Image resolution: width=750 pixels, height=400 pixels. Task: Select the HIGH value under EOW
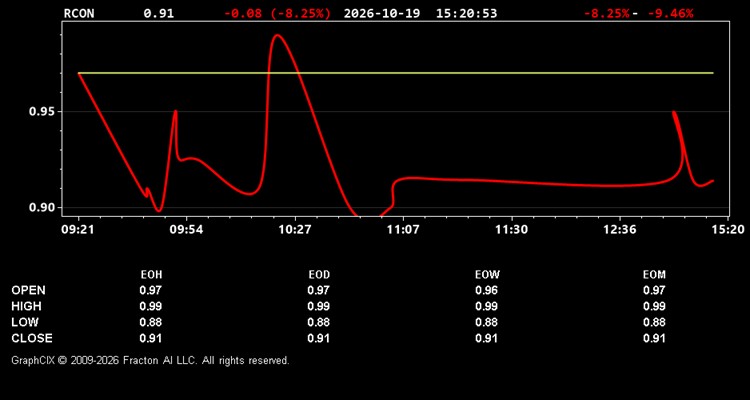(486, 306)
